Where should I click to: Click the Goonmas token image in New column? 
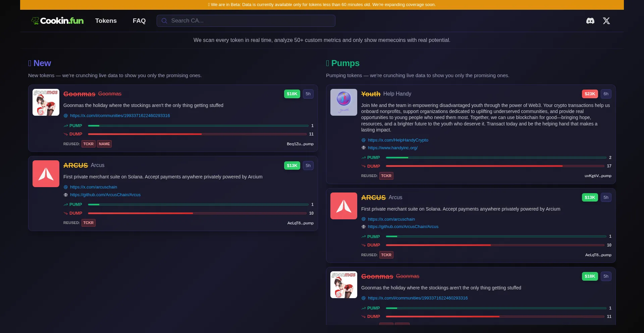tap(46, 102)
